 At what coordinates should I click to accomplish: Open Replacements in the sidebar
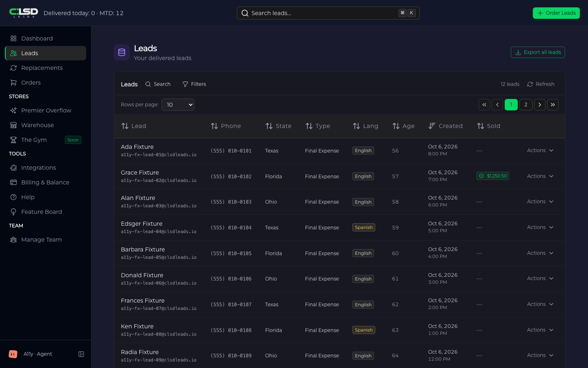pos(46,68)
